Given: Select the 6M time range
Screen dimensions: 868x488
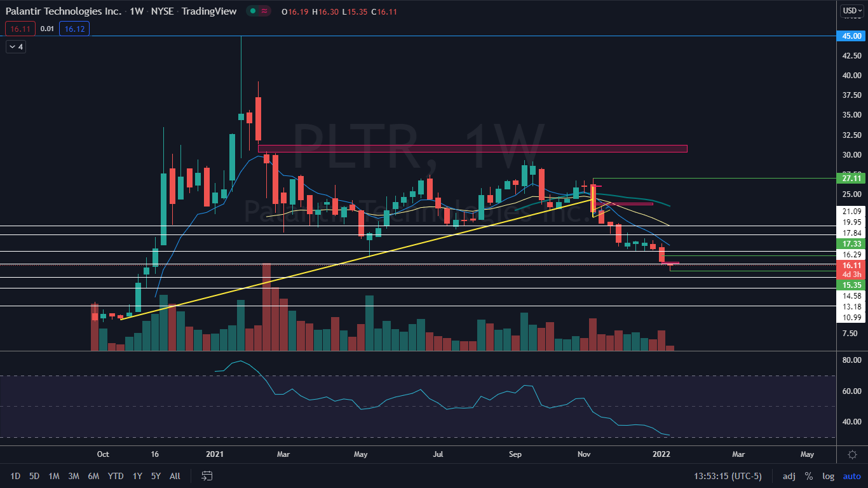Looking at the screenshot, I should coord(93,476).
